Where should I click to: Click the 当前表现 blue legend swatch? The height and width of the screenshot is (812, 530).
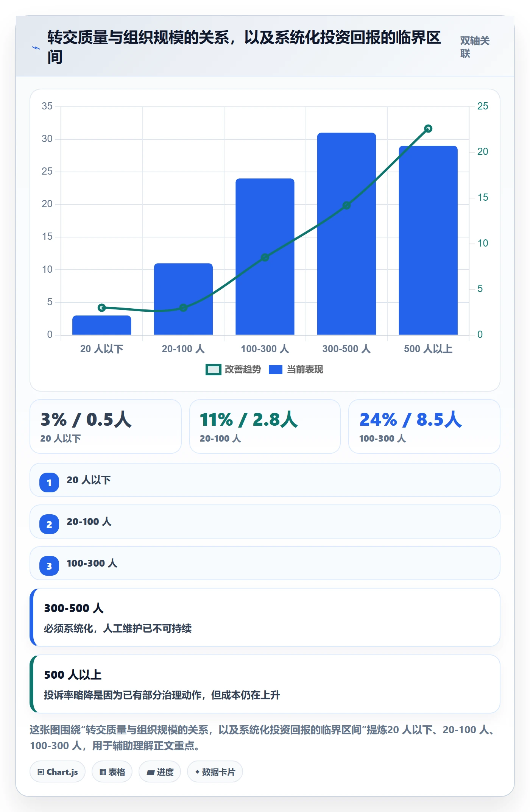coord(276,370)
